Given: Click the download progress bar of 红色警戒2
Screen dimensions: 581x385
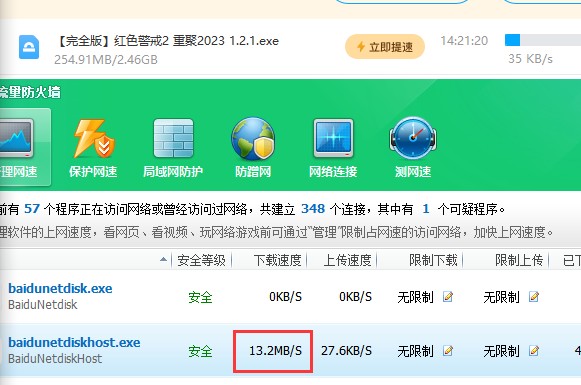Looking at the screenshot, I should tap(543, 40).
